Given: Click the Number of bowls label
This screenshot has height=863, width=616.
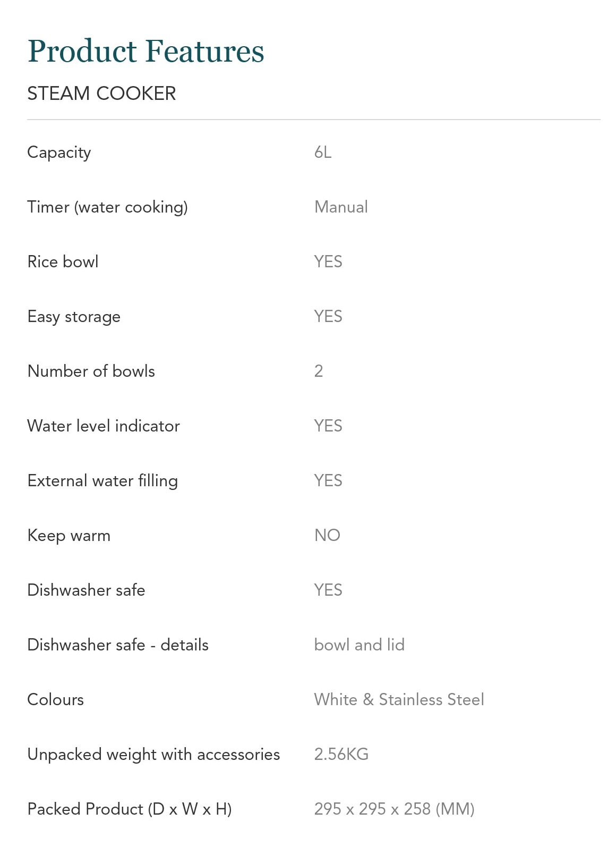Looking at the screenshot, I should pyautogui.click(x=91, y=371).
